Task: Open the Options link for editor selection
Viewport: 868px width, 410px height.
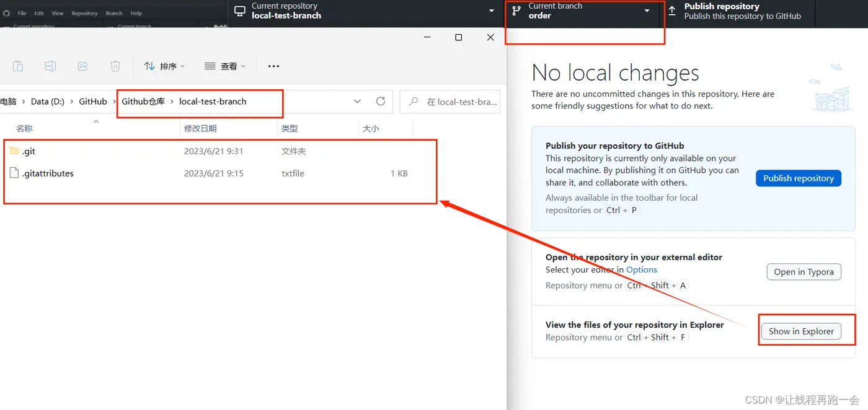Action: pos(642,269)
